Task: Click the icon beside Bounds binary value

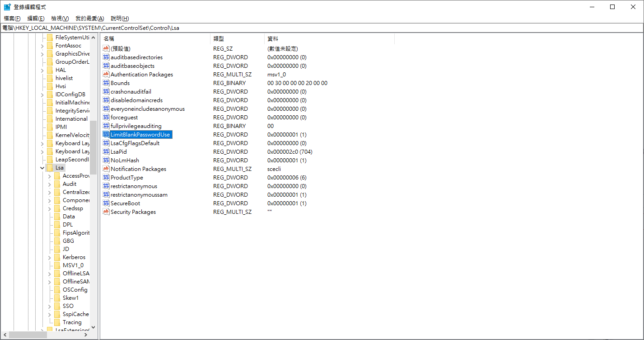Action: pyautogui.click(x=106, y=83)
